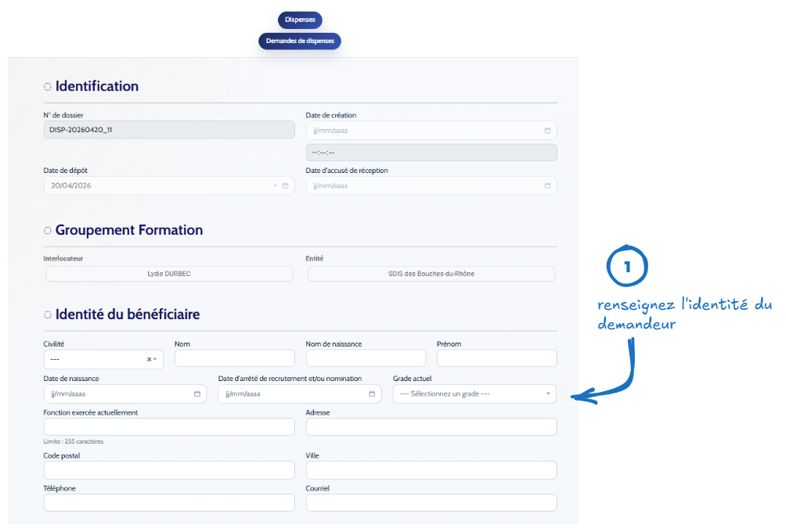Select the Prénom text field
786x532 pixels.
pyautogui.click(x=496, y=358)
